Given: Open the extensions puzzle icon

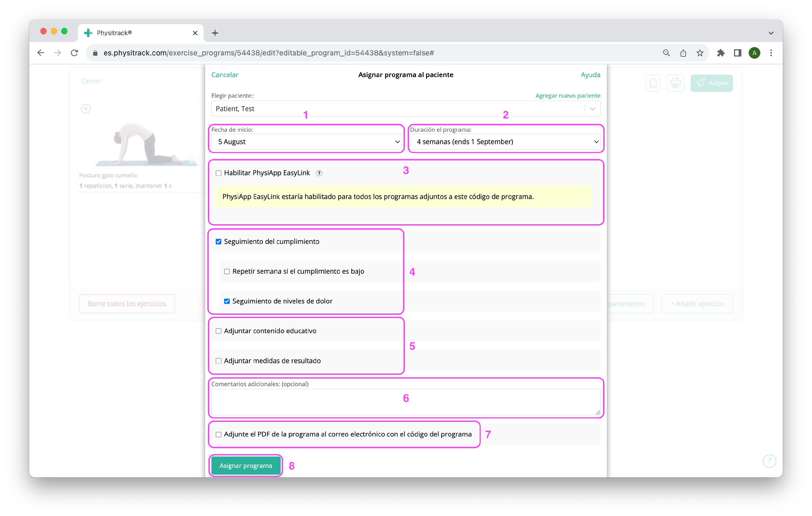Looking at the screenshot, I should [x=721, y=53].
